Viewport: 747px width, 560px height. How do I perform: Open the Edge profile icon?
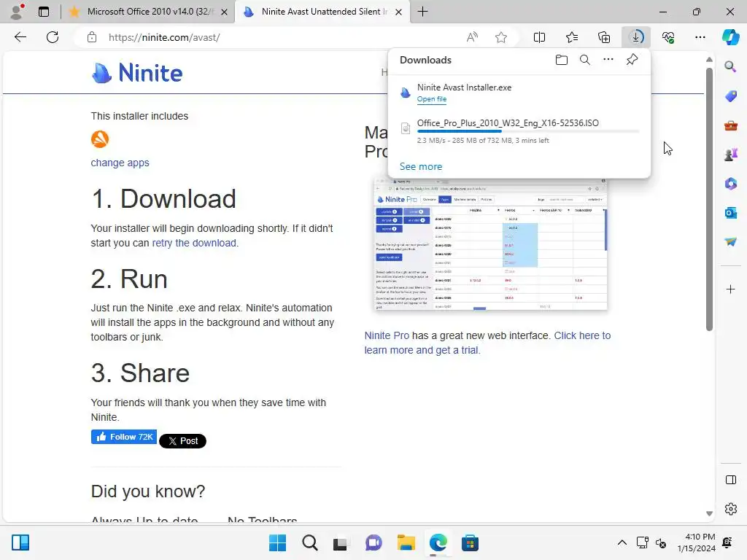(18, 12)
